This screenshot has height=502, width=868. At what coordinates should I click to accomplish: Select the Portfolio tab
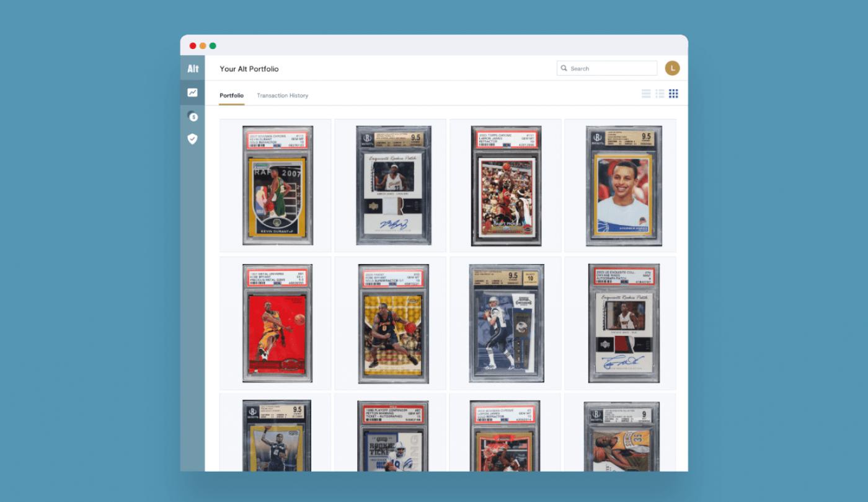(x=232, y=95)
